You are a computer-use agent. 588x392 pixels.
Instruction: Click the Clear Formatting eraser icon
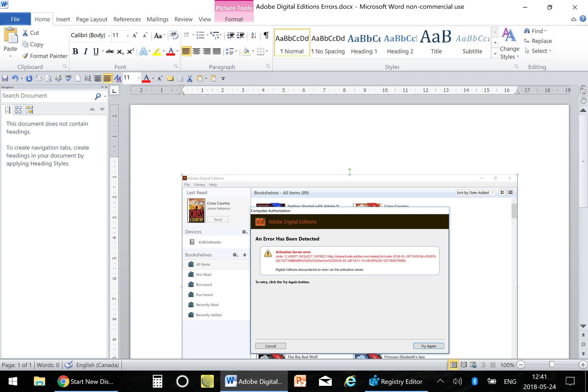tap(174, 35)
